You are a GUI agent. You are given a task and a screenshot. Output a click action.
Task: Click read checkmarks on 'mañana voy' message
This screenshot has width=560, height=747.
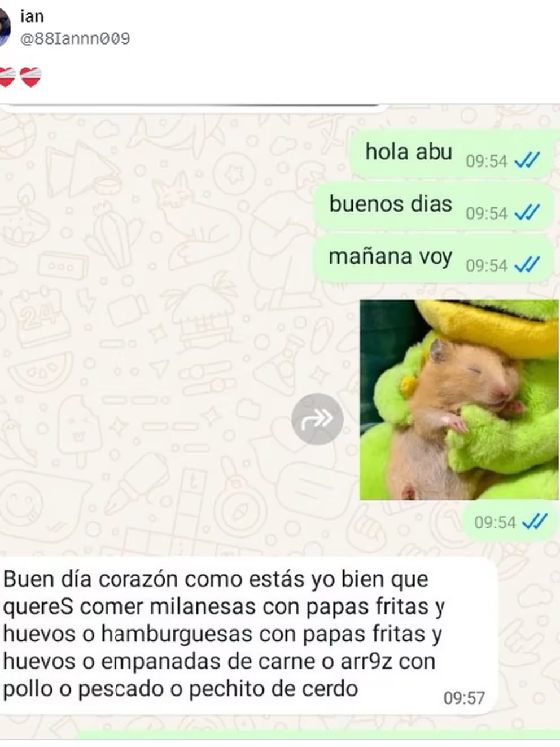[x=527, y=265]
